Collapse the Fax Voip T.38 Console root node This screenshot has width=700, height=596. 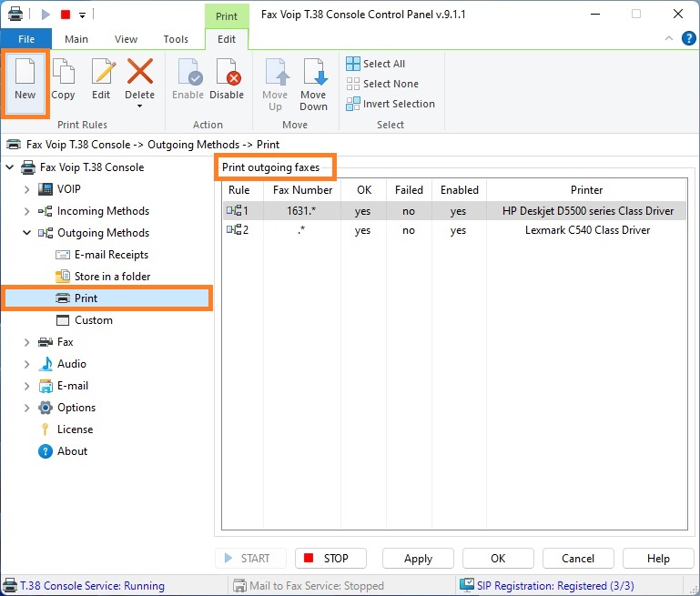point(10,167)
